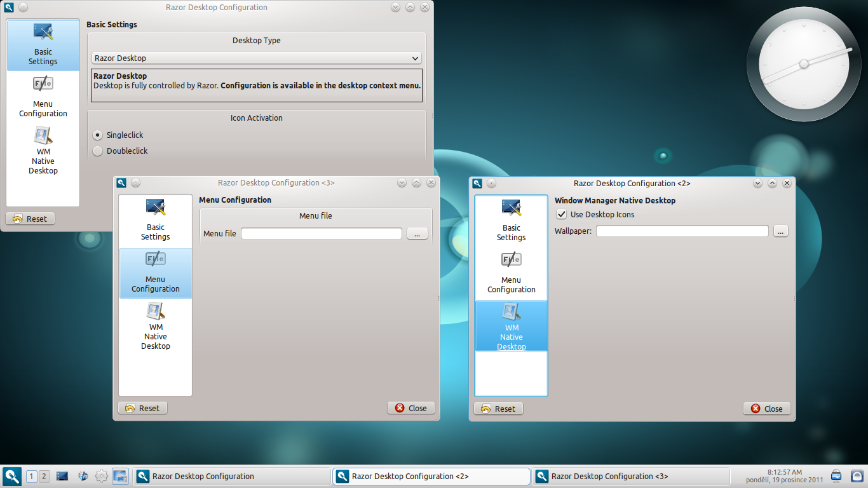Click the round pin button in the <3> title bar

135,182
